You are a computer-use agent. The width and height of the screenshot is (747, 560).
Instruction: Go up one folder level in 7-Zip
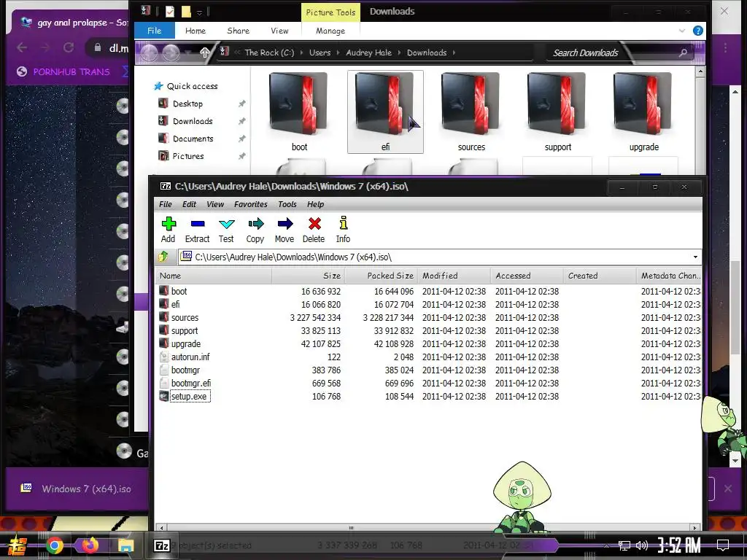click(163, 257)
